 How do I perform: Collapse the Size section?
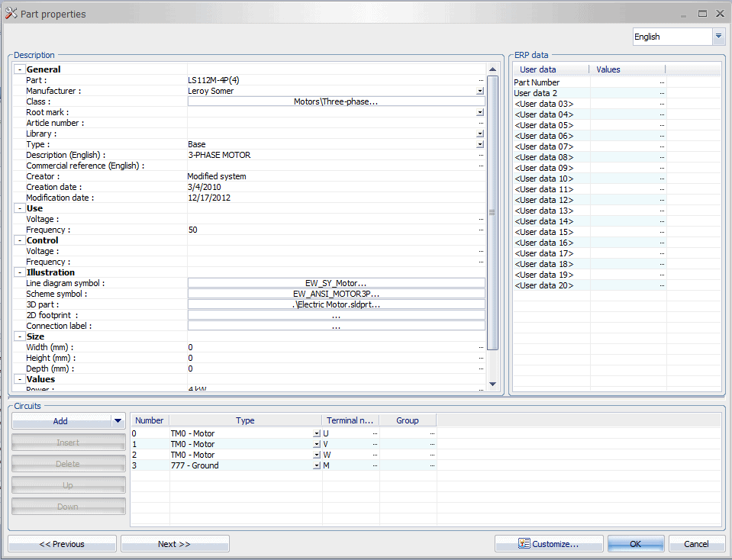(20, 336)
